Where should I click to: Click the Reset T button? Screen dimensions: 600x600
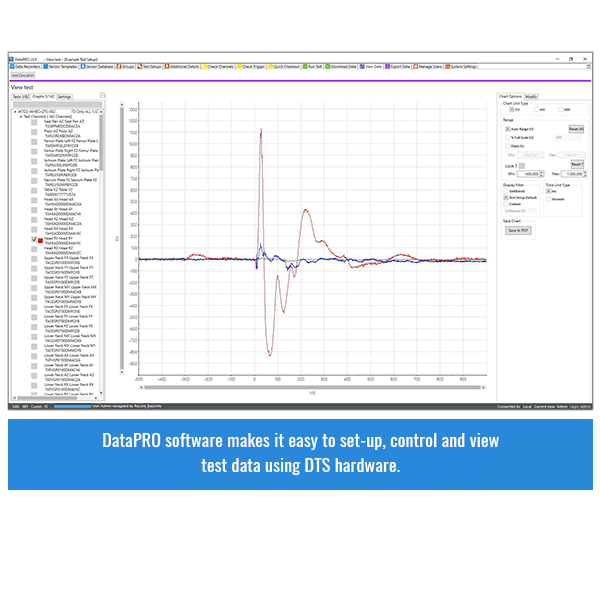pyautogui.click(x=577, y=165)
